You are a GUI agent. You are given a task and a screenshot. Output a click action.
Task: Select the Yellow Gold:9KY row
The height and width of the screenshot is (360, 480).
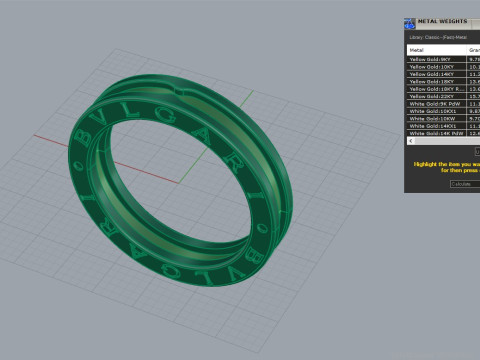tap(443, 59)
